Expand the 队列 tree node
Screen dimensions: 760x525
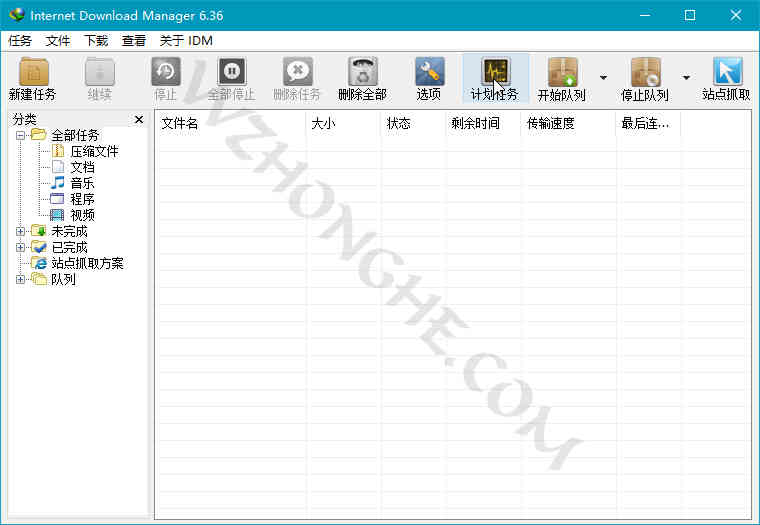(x=20, y=279)
